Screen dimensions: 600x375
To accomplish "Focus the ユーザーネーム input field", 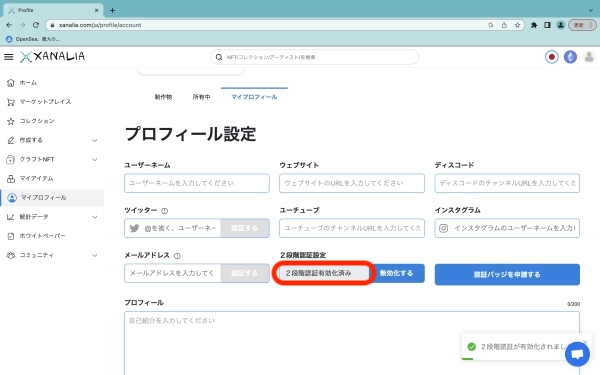I will point(197,183).
